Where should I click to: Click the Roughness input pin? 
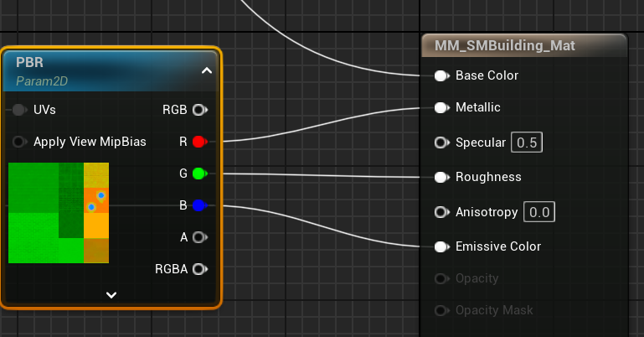coord(442,177)
